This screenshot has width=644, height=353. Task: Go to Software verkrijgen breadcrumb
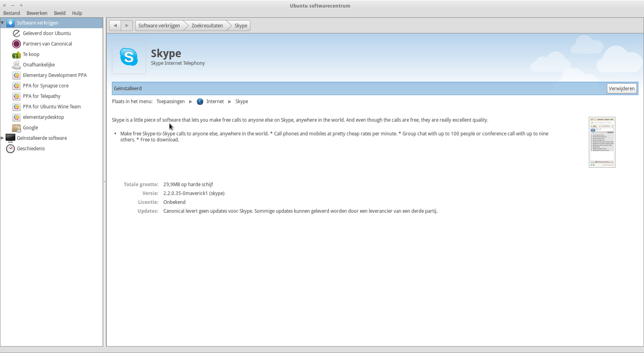pyautogui.click(x=159, y=26)
